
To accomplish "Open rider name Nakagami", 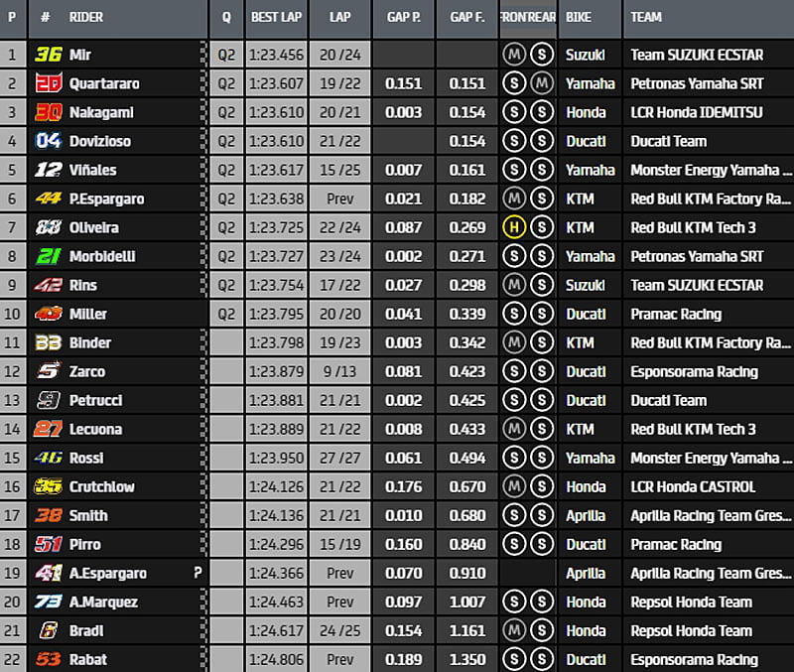I will 100,112.
